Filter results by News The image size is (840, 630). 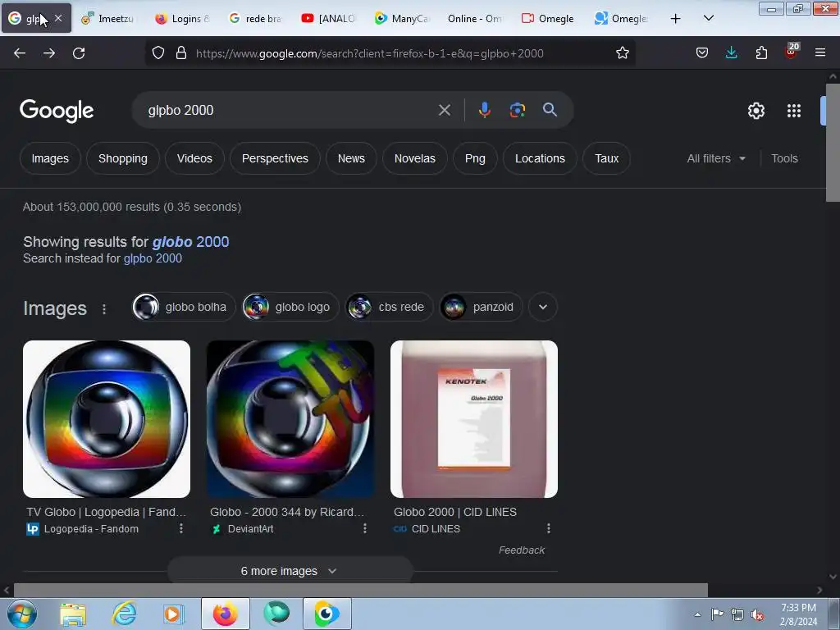(x=351, y=158)
